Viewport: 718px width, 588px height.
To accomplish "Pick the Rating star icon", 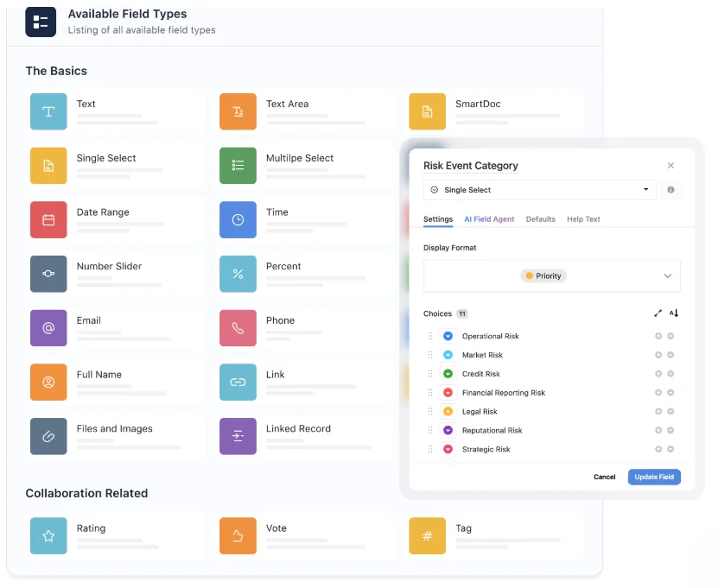I will click(x=48, y=536).
